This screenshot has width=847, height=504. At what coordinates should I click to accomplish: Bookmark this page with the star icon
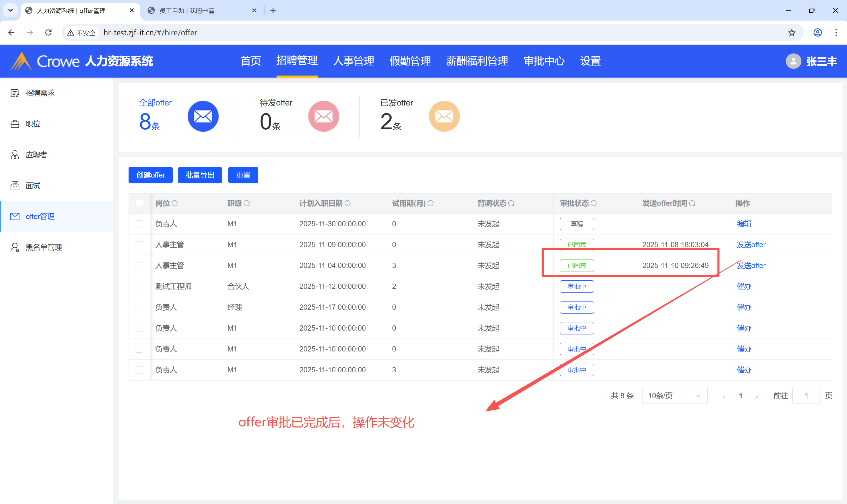792,33
